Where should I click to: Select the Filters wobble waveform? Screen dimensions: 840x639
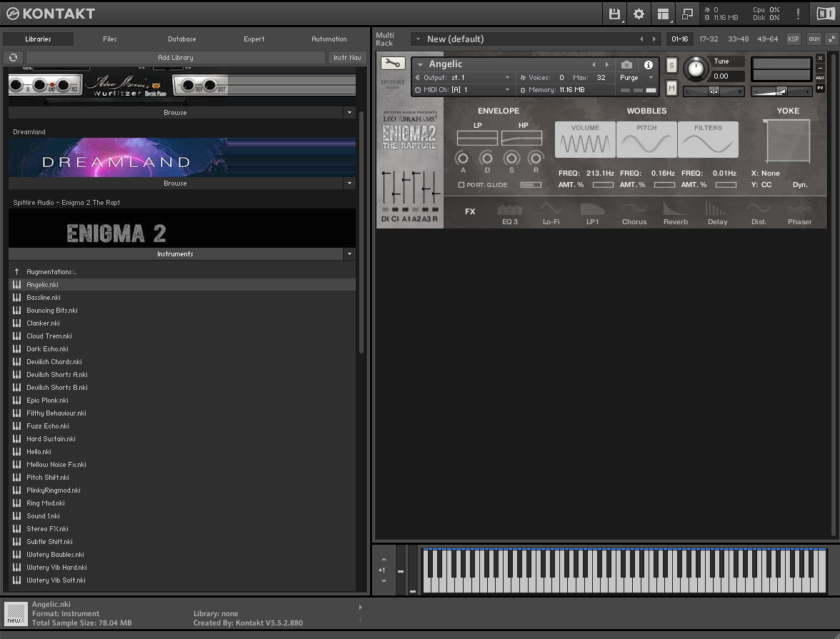coord(709,140)
